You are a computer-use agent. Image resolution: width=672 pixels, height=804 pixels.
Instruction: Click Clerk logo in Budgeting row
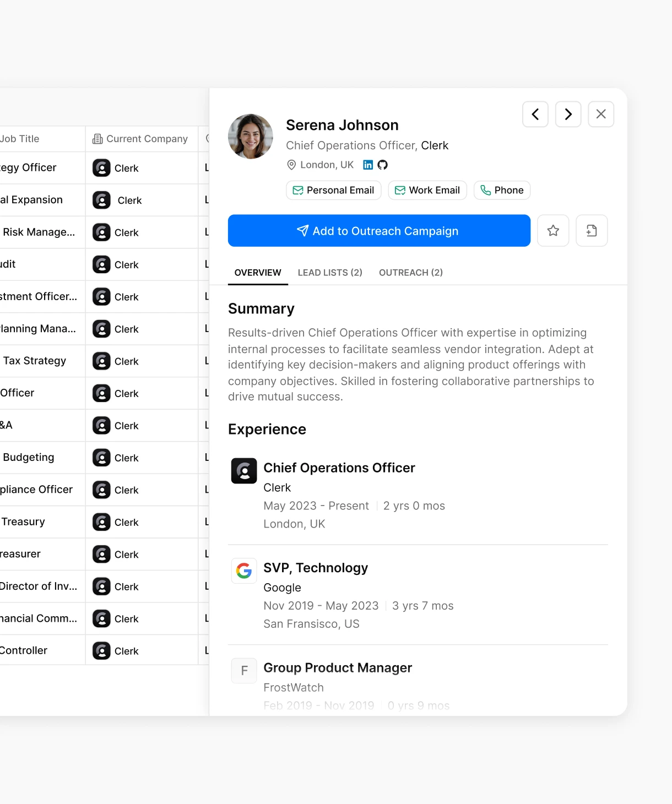pyautogui.click(x=101, y=458)
